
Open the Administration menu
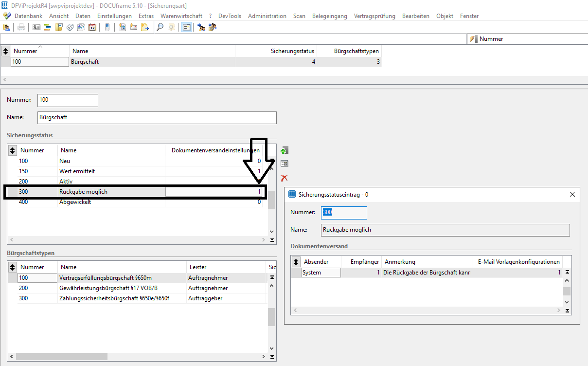click(x=267, y=16)
